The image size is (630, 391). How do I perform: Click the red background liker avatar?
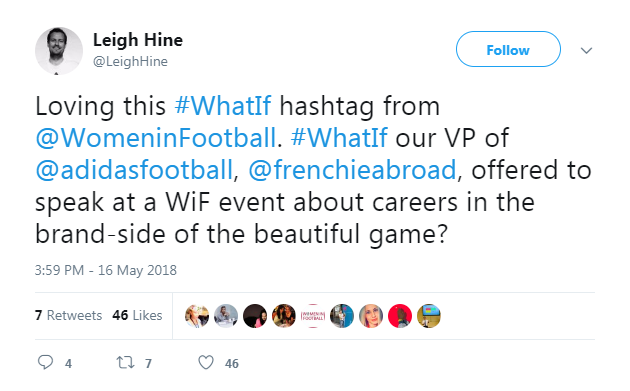[x=400, y=316]
